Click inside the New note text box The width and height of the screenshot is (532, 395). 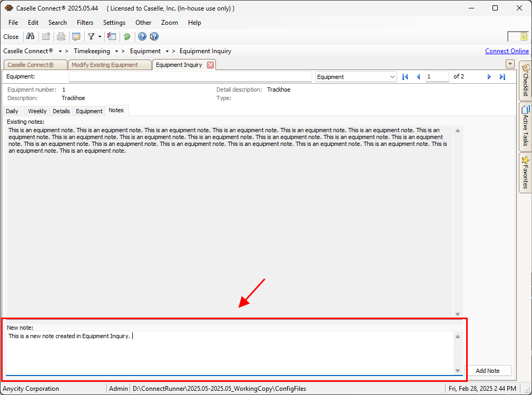(230, 353)
